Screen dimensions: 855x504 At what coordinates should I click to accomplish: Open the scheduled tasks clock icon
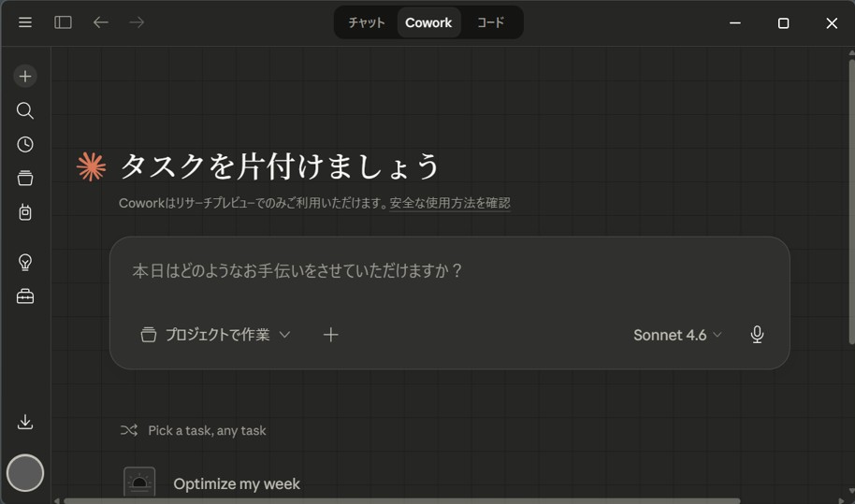coord(25,144)
